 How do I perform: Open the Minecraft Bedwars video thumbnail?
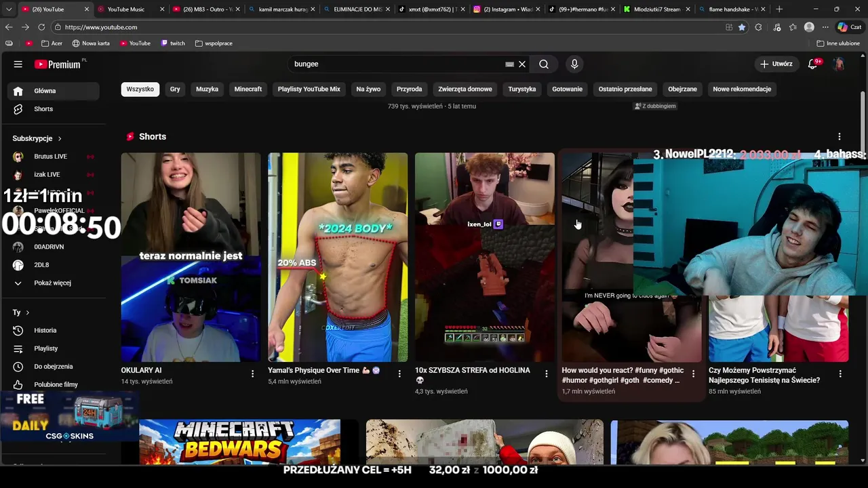[x=239, y=442]
